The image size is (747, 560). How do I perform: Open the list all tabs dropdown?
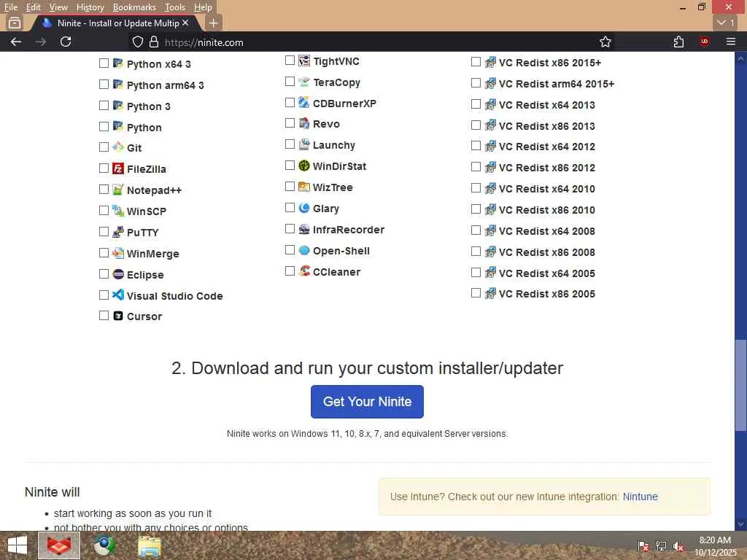click(727, 23)
